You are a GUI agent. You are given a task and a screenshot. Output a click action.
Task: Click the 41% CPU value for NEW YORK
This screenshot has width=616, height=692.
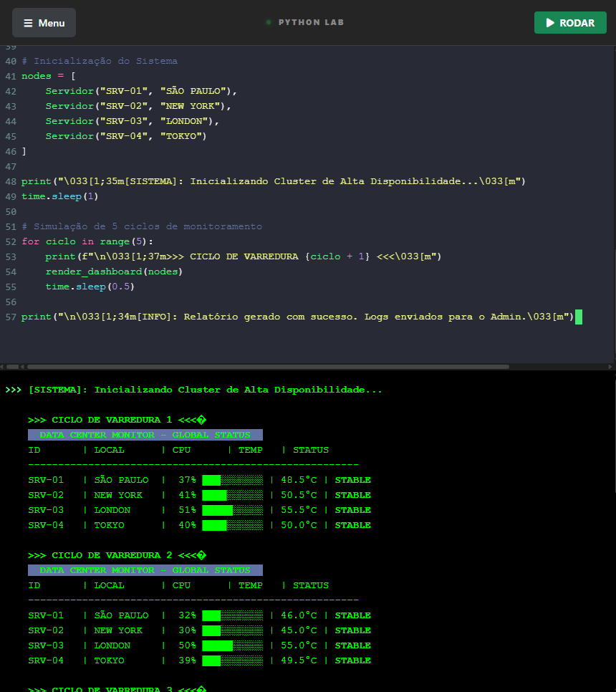tap(188, 495)
